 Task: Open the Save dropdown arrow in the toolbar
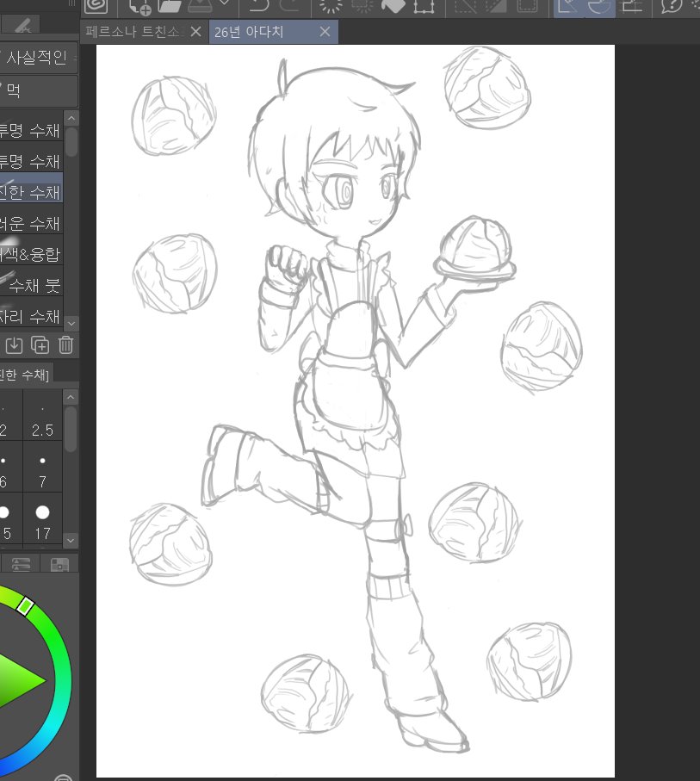pos(225,3)
